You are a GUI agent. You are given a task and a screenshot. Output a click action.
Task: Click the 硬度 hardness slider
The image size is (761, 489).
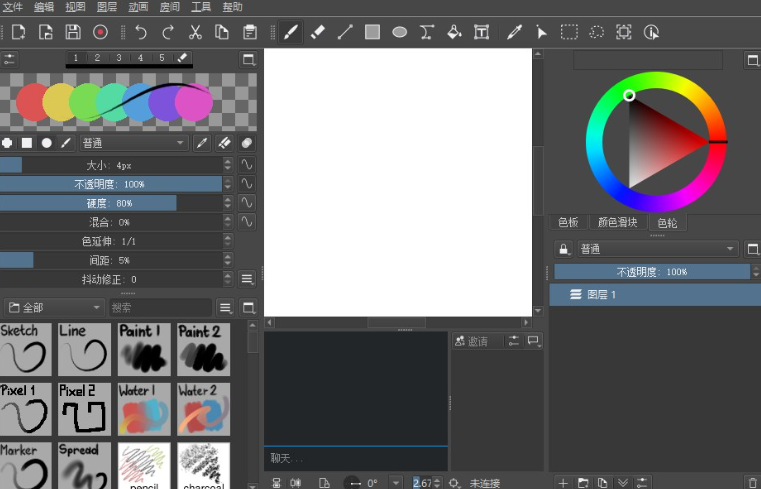pos(111,203)
